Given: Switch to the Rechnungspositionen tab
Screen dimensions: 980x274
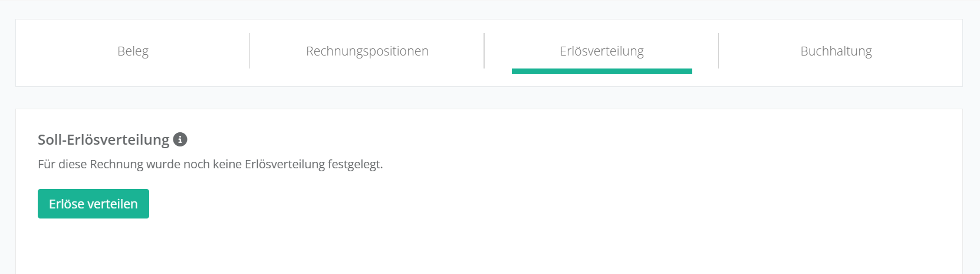Looking at the screenshot, I should [x=367, y=51].
